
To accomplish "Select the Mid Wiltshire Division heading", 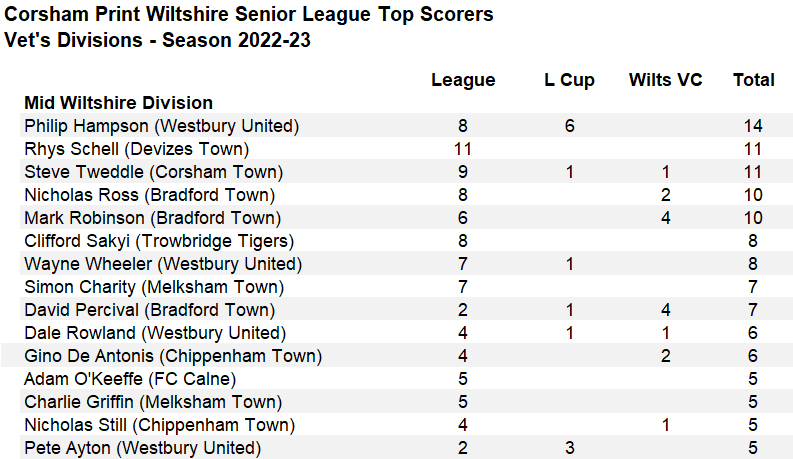I will pyautogui.click(x=118, y=103).
